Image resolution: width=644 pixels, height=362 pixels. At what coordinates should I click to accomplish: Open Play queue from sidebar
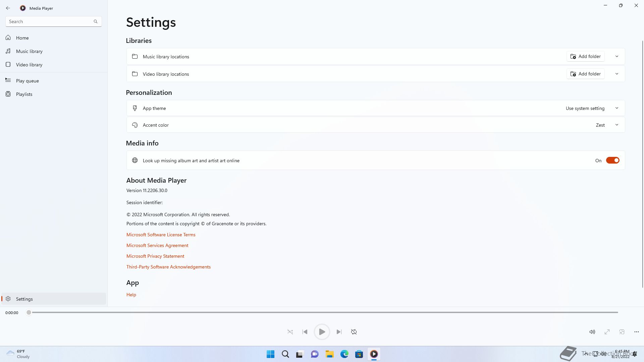[x=27, y=81]
